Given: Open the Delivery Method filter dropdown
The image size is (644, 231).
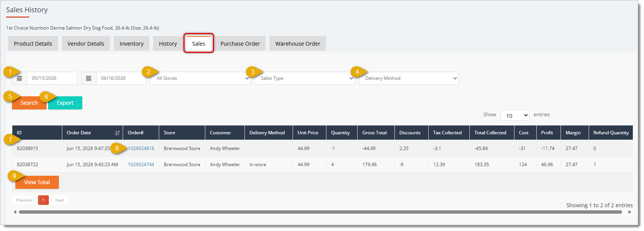Looking at the screenshot, I should (409, 78).
